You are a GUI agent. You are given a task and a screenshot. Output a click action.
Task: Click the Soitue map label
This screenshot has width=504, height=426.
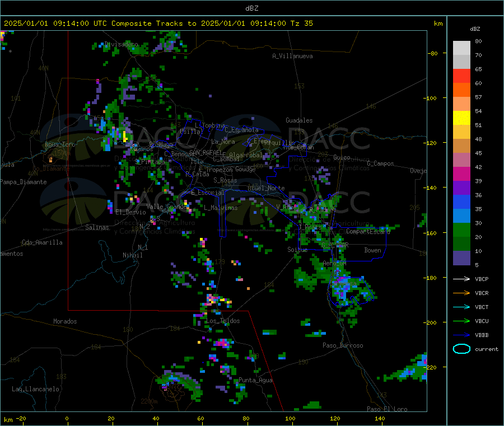coord(297,250)
